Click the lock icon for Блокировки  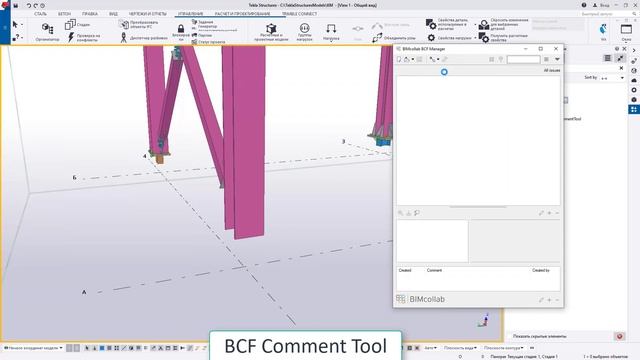click(x=180, y=29)
